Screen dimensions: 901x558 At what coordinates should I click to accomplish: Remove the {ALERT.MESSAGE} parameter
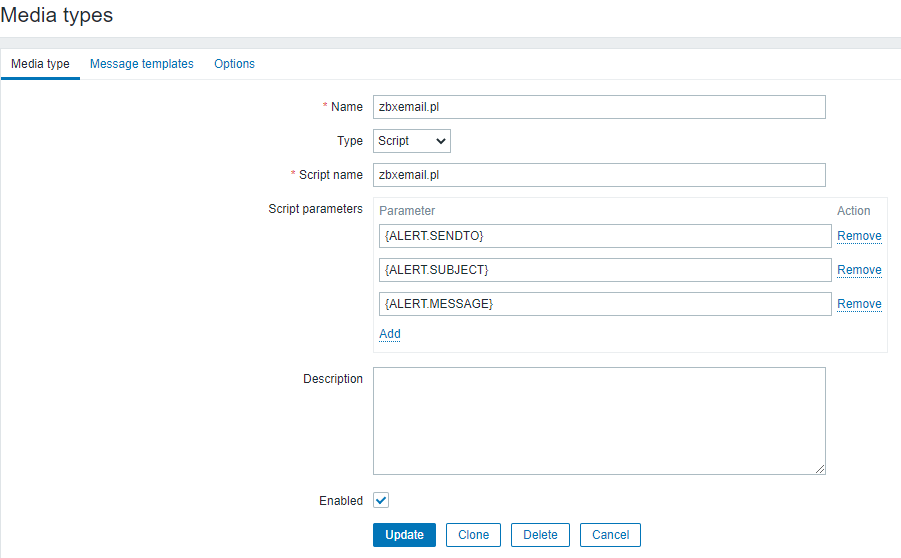pos(859,304)
